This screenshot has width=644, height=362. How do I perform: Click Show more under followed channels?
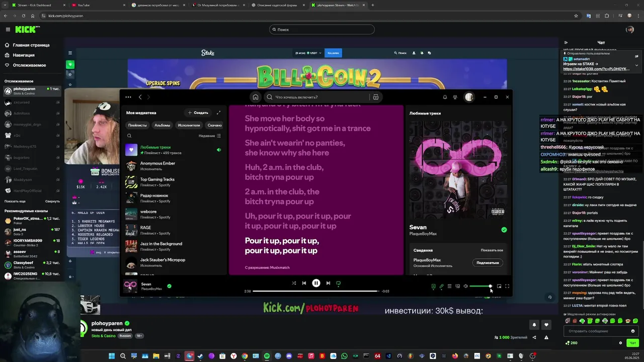coord(15,201)
